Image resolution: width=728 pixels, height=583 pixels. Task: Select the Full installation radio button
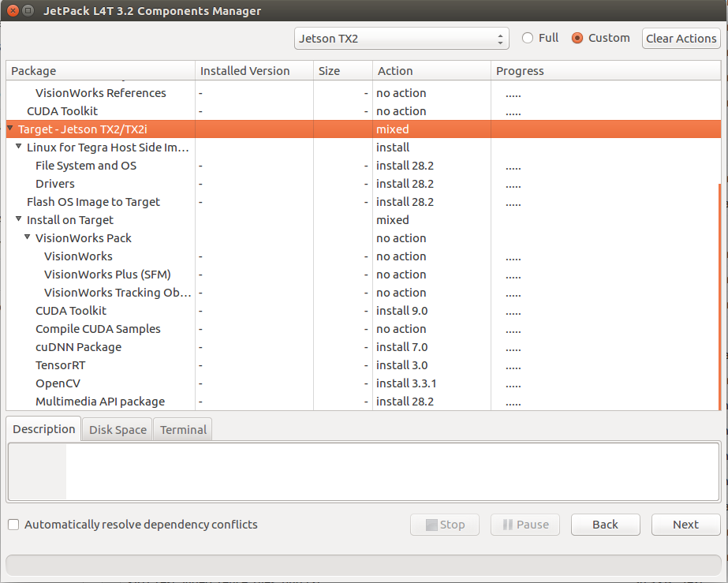[528, 38]
